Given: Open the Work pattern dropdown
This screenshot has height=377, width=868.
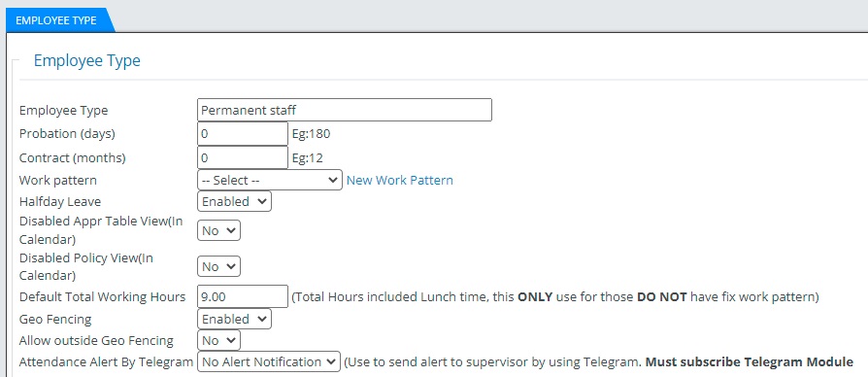Looking at the screenshot, I should 270,180.
